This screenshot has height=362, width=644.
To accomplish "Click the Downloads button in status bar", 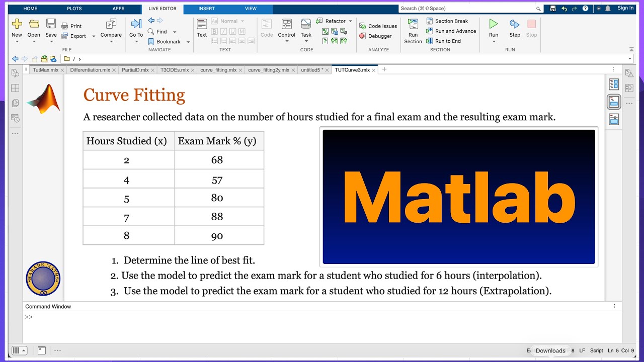I will click(550, 350).
